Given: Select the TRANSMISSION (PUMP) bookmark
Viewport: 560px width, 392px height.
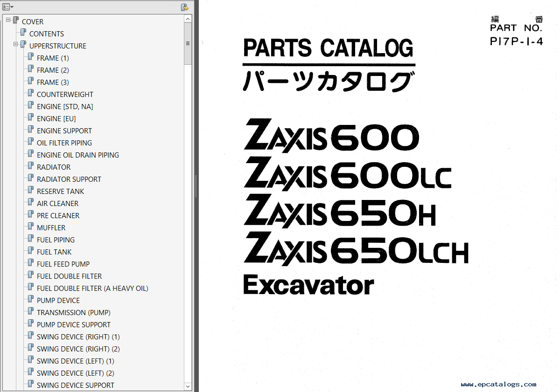Looking at the screenshot, I should pos(74,313).
